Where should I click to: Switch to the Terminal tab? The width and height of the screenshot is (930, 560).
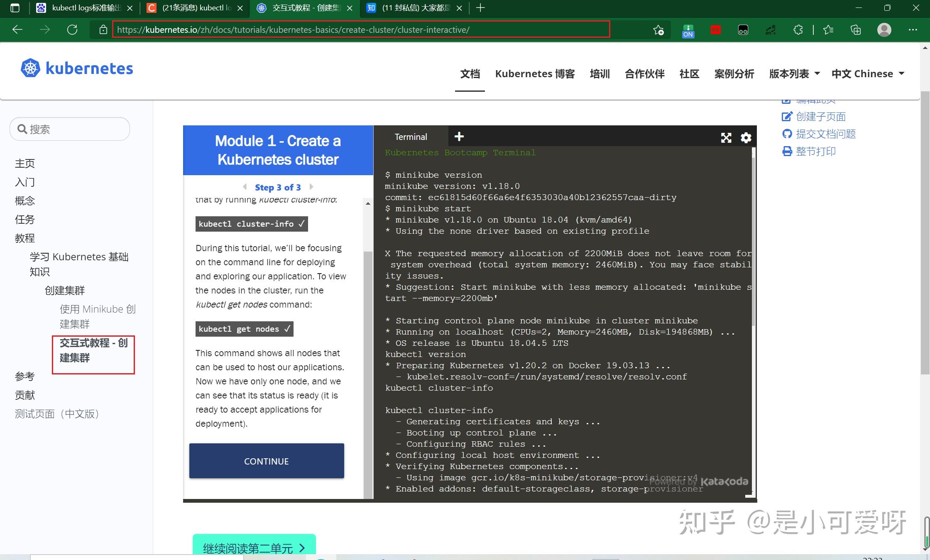point(411,137)
